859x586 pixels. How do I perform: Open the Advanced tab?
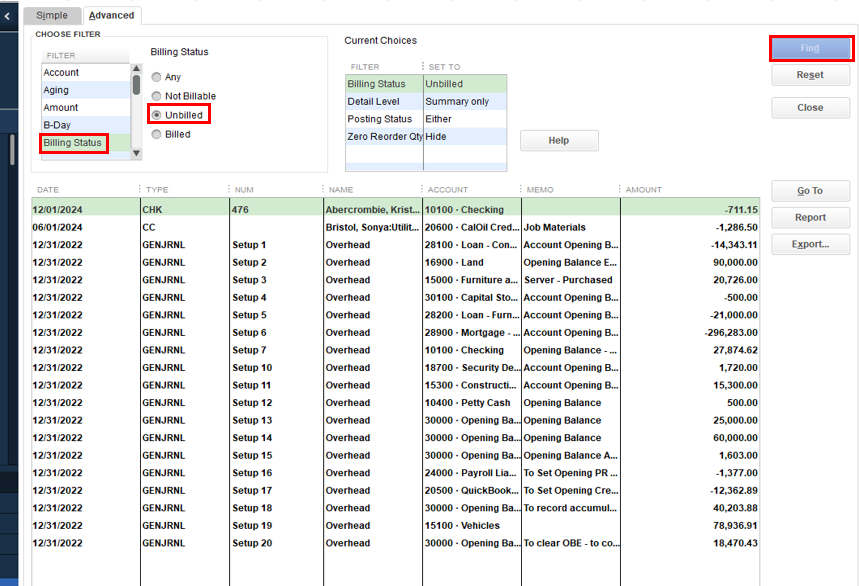[111, 15]
